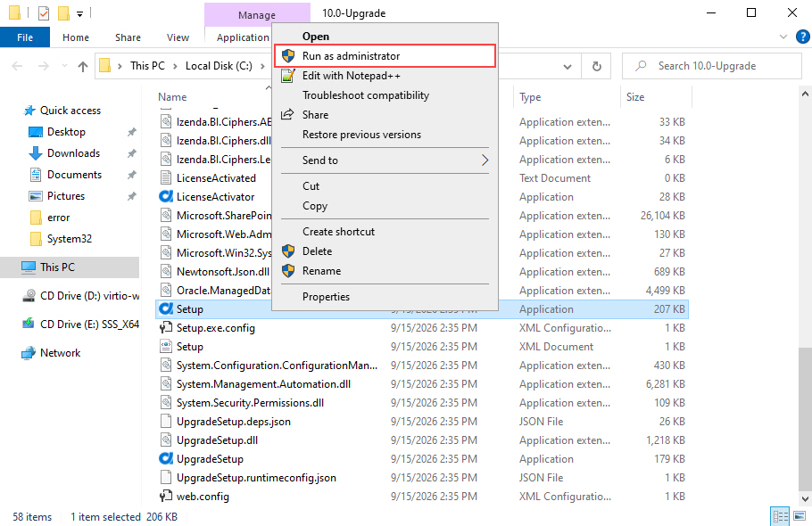Viewport: 812px width, 526px height.
Task: Click the file list vertical scrollbar
Action: (x=805, y=419)
